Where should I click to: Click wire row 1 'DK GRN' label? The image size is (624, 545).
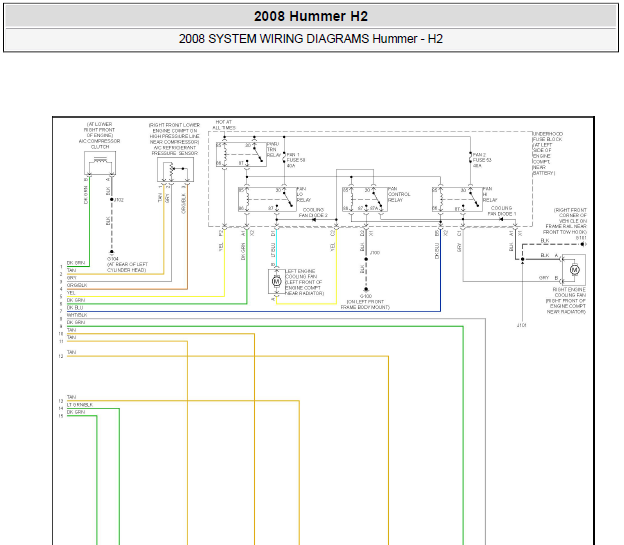(76, 263)
